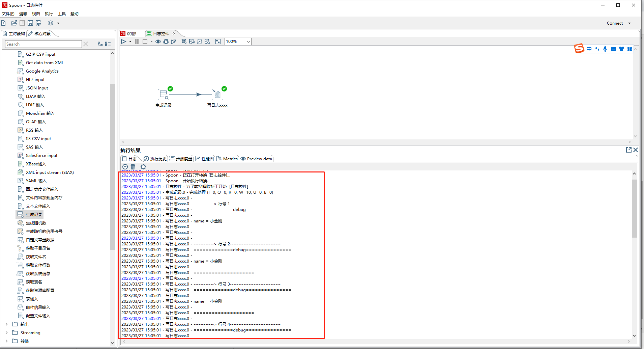Click the 生成记录 step on canvas

[164, 95]
